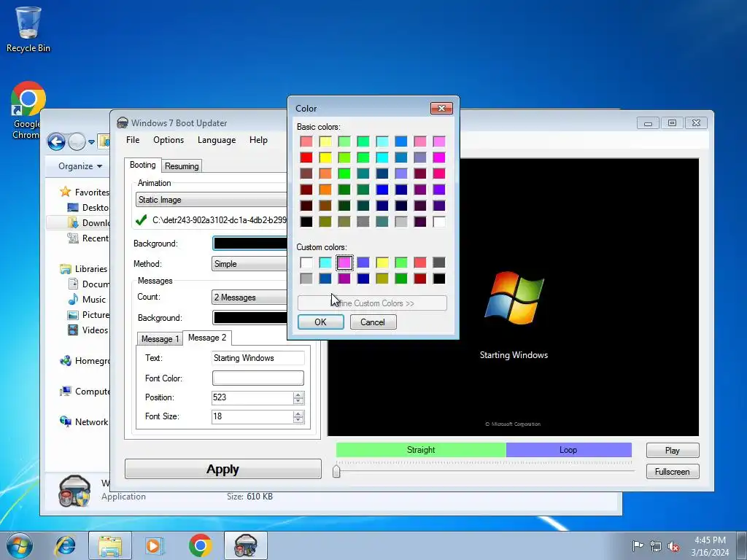
Task: Select the Windows 7 Boot Updater taskbar icon
Action: 246,545
